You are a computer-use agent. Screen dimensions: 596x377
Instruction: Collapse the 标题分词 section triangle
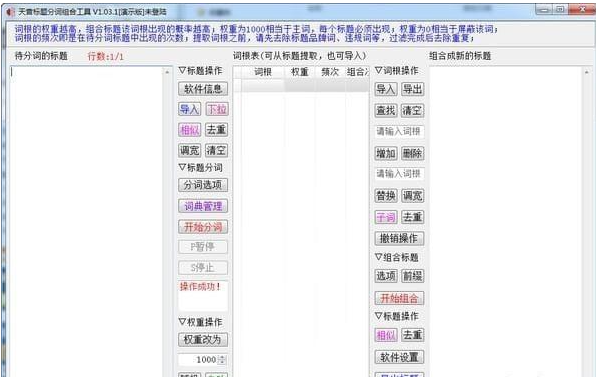(x=182, y=167)
